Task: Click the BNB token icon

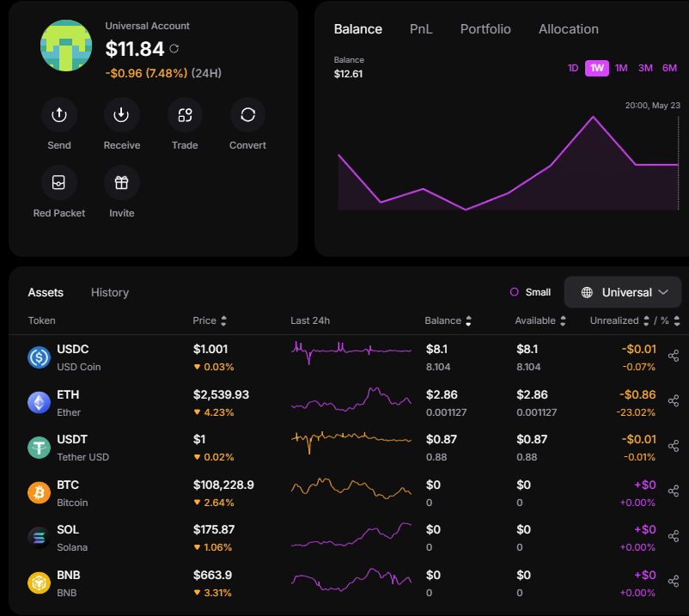Action: [x=40, y=582]
